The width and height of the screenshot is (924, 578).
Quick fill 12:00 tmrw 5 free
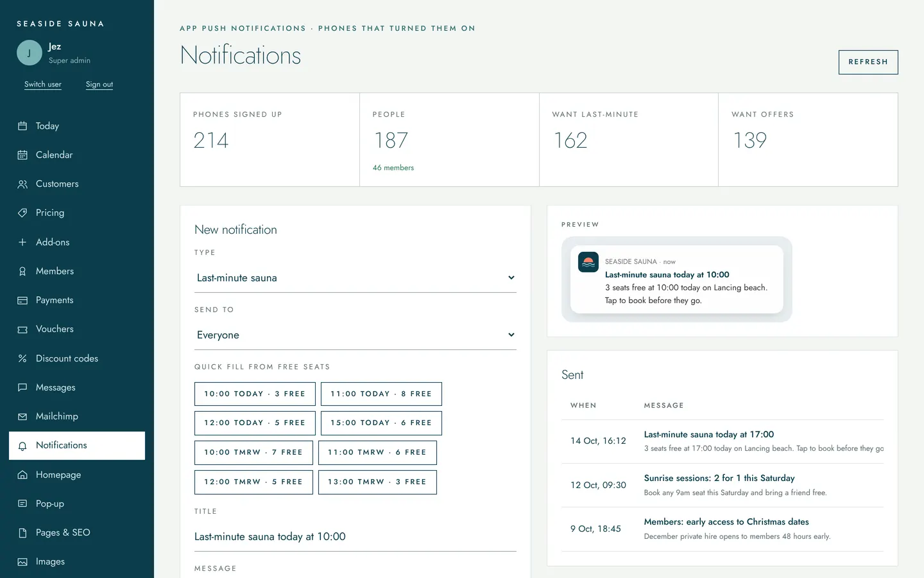click(x=253, y=482)
